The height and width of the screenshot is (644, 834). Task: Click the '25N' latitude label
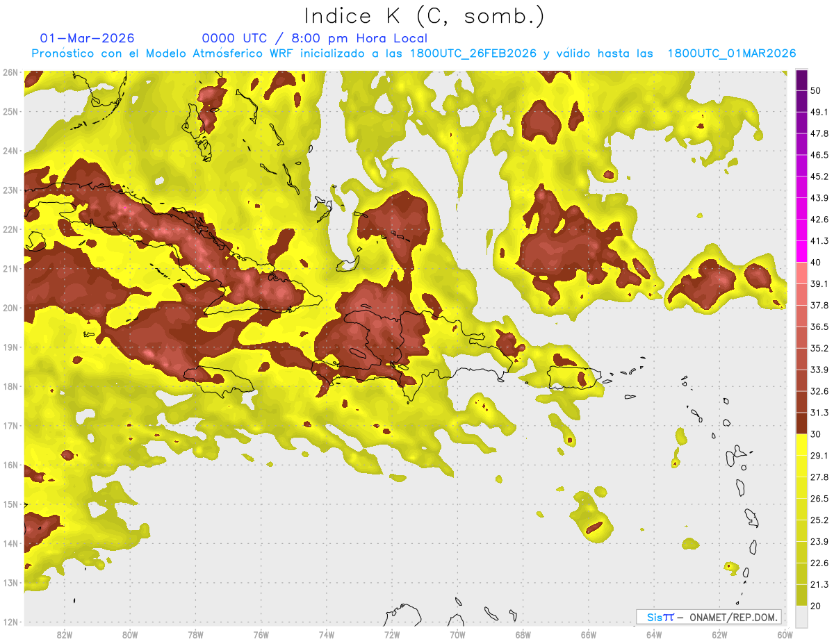[x=10, y=111]
